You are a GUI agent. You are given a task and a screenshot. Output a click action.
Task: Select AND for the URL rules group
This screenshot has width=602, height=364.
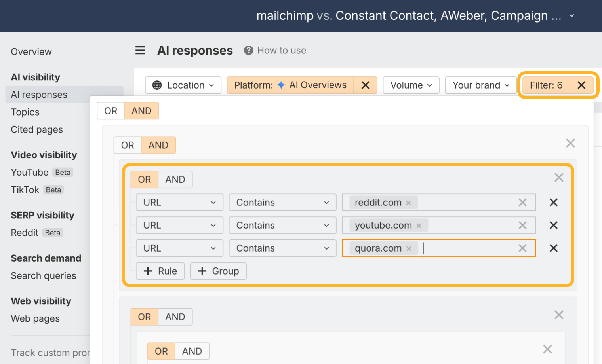(175, 180)
